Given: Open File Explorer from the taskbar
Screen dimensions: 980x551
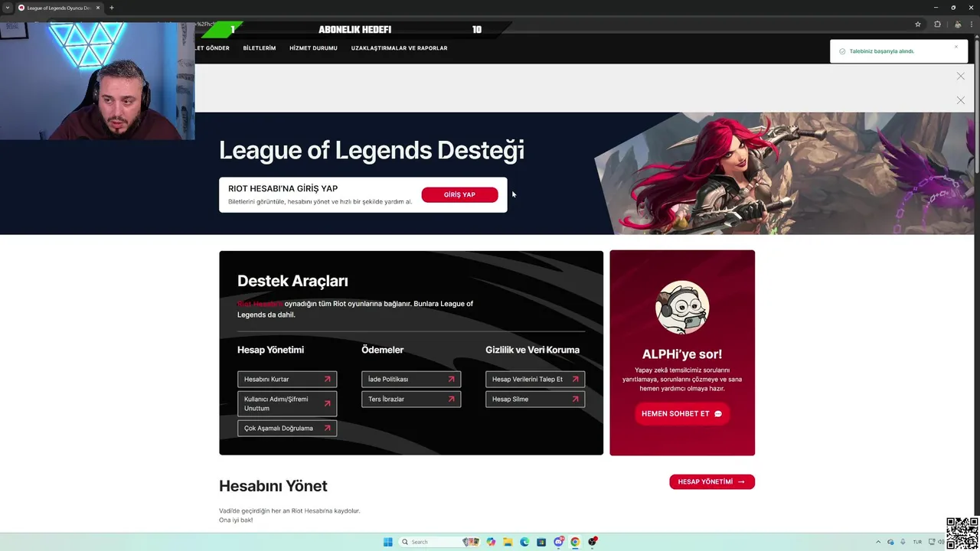Looking at the screenshot, I should pos(508,542).
